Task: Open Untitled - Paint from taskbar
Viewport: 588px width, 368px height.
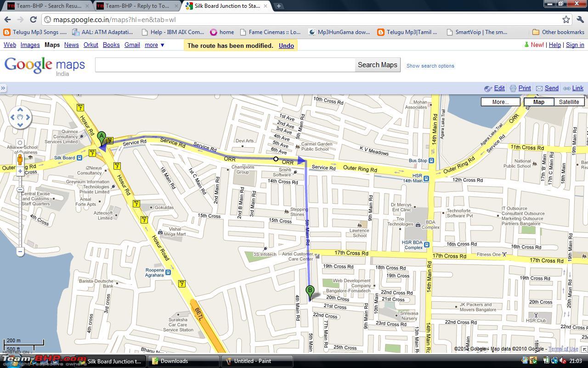Action: pos(257,361)
